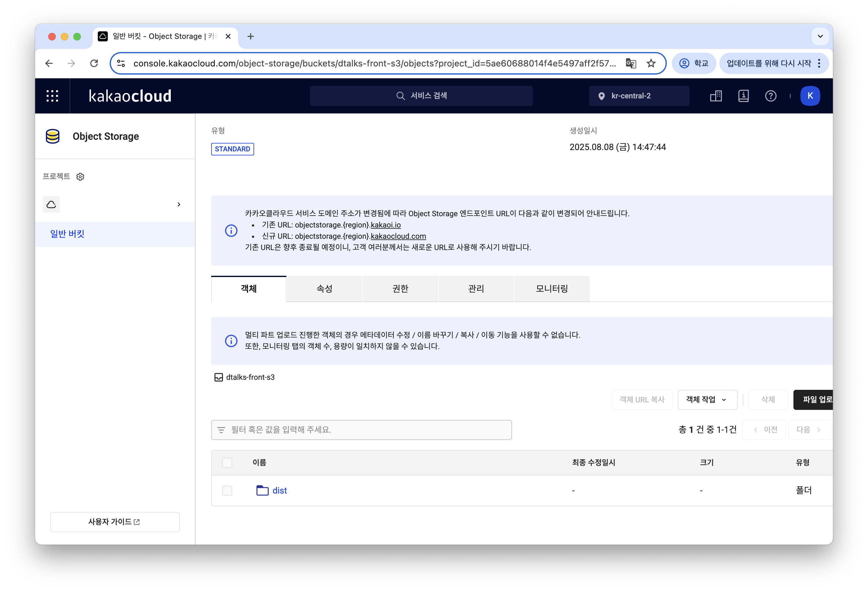Image resolution: width=868 pixels, height=591 pixels.
Task: Focus the object filter input field
Action: 362,430
